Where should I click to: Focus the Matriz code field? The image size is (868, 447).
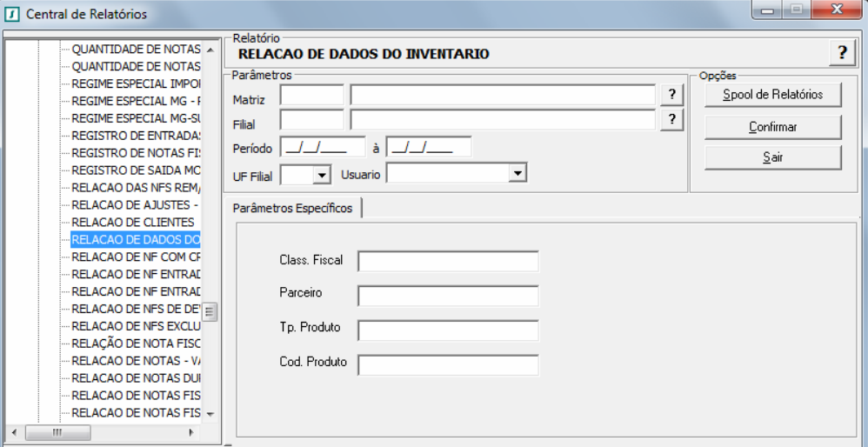pyautogui.click(x=311, y=95)
